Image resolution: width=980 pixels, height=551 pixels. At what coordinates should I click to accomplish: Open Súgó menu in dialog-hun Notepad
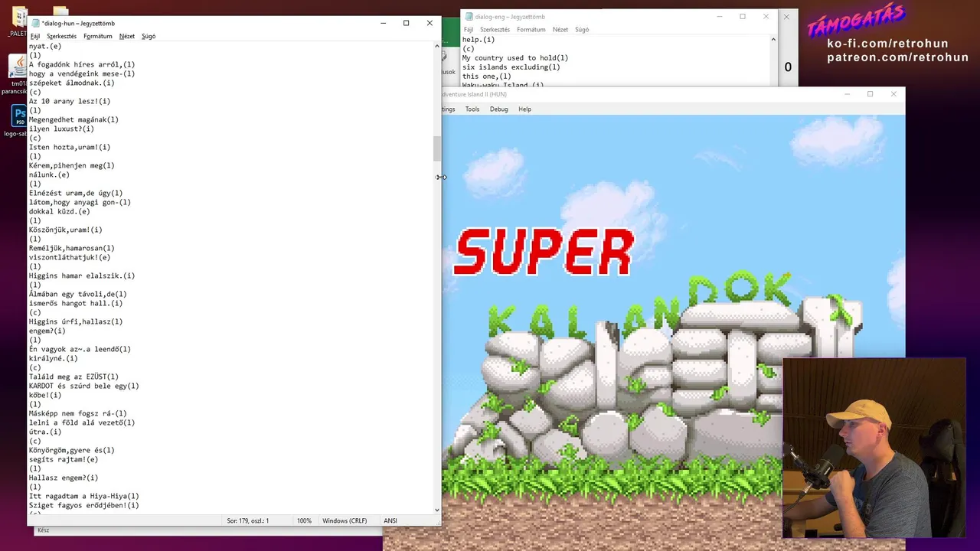pos(149,36)
